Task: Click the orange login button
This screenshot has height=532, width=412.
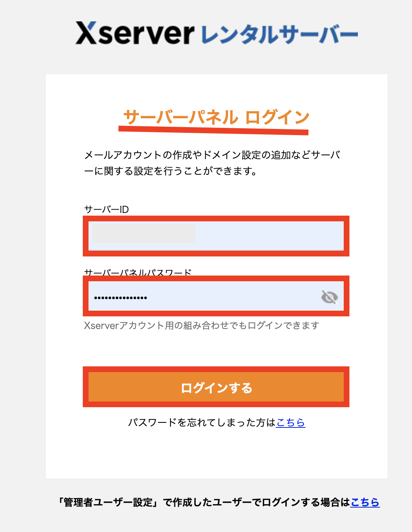Action: pos(216,387)
